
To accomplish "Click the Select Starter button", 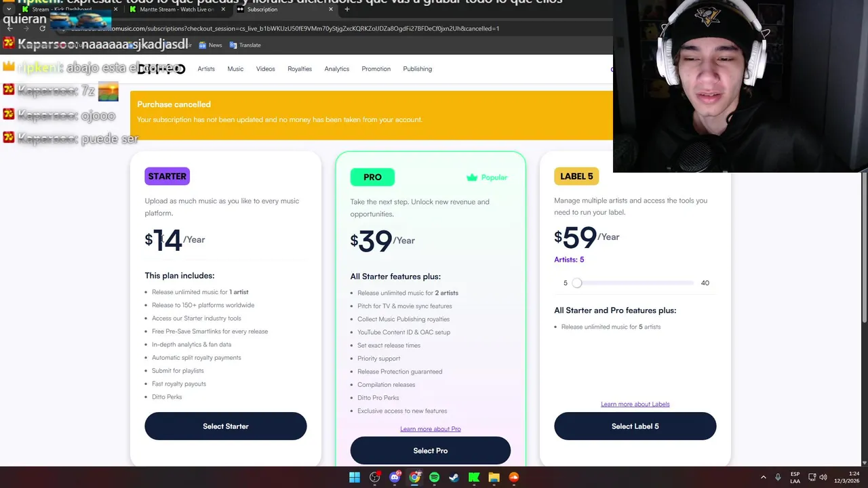I will pyautogui.click(x=226, y=426).
